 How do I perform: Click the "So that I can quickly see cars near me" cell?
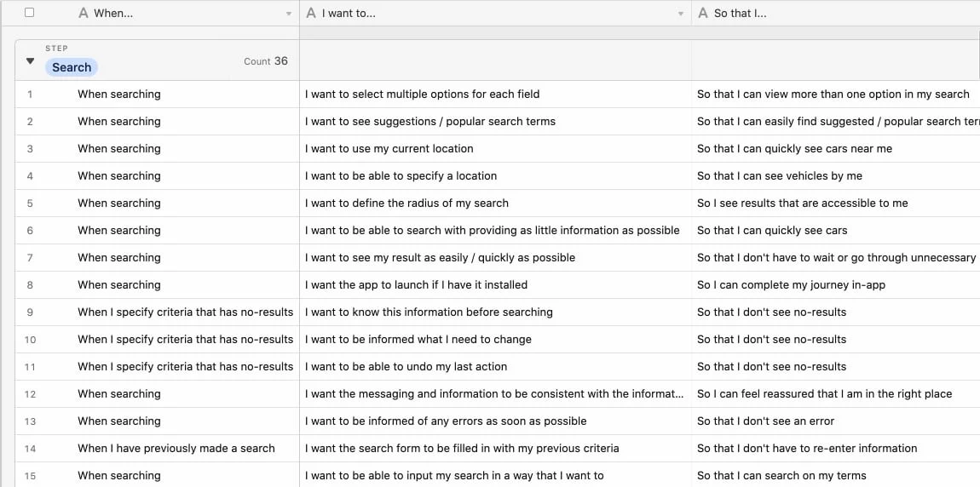(x=794, y=149)
